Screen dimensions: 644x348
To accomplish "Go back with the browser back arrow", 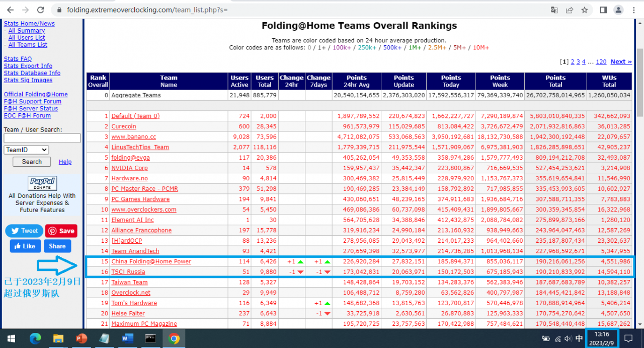I will 10,10.
